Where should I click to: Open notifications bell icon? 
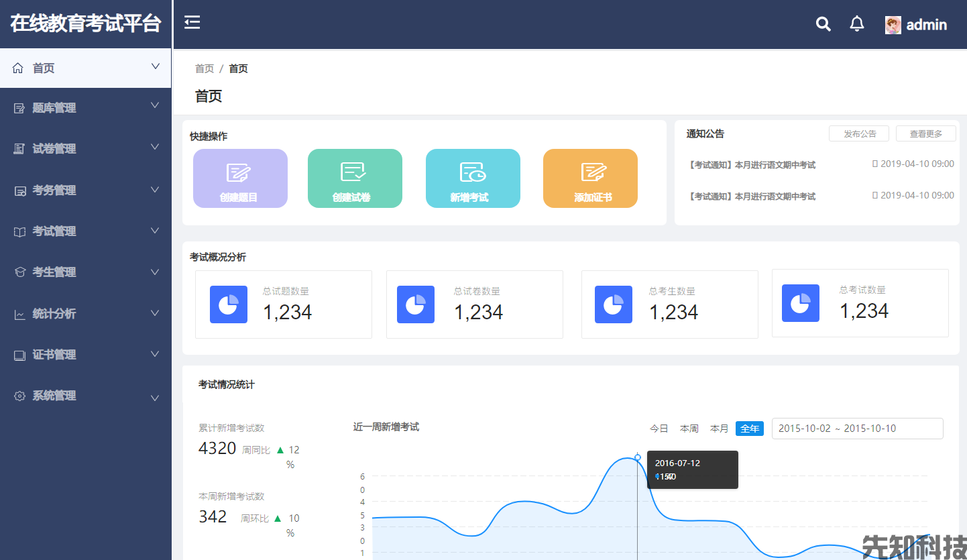tap(857, 24)
